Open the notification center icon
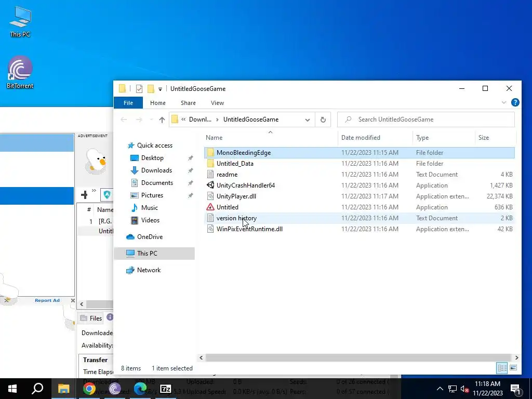 point(515,389)
